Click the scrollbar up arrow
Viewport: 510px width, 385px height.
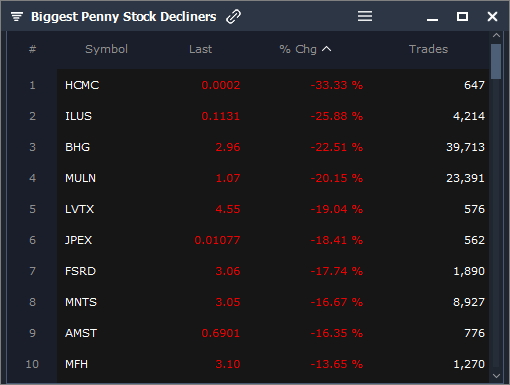click(496, 35)
